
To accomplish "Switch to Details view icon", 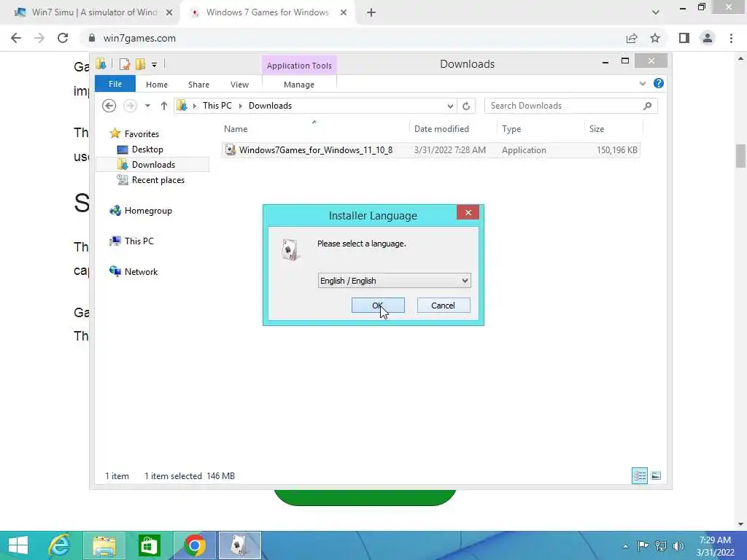I will coord(639,475).
